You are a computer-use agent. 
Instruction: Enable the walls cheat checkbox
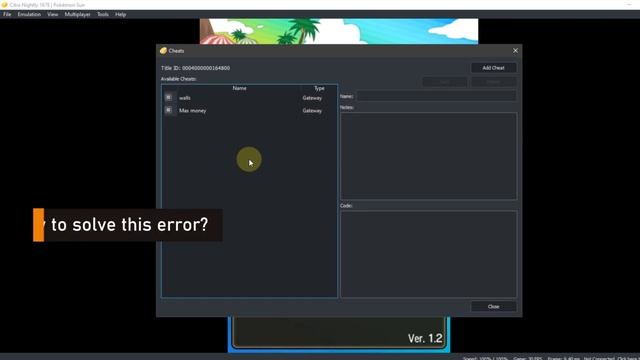tap(169, 98)
